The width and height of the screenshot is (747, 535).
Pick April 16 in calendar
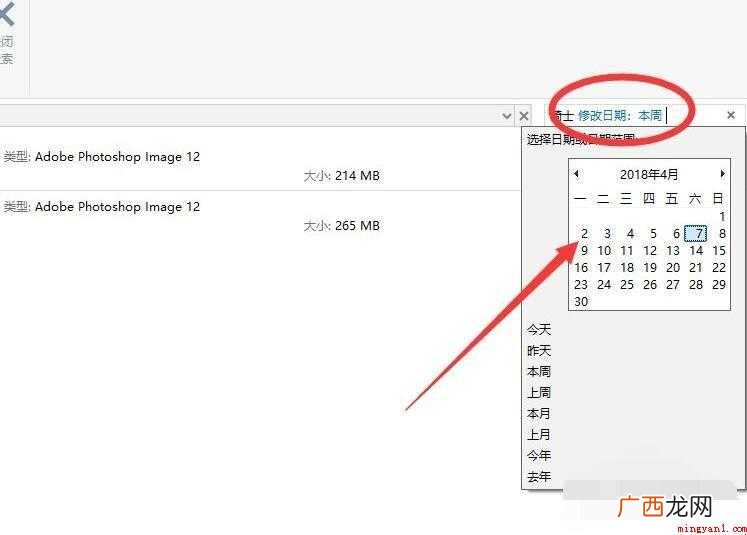tap(581, 268)
